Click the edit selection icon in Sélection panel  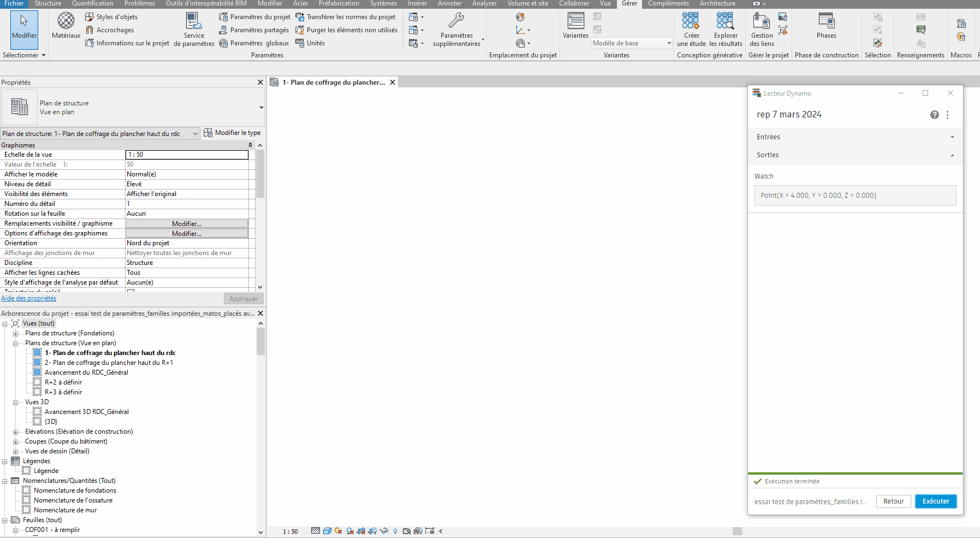[x=877, y=43]
